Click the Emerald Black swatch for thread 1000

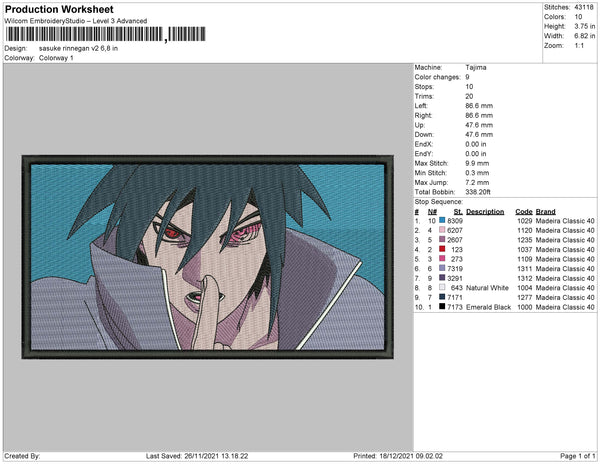coord(442,306)
